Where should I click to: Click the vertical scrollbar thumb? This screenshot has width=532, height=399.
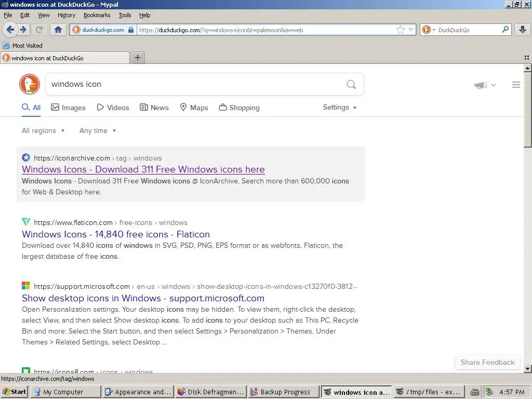pos(527,110)
